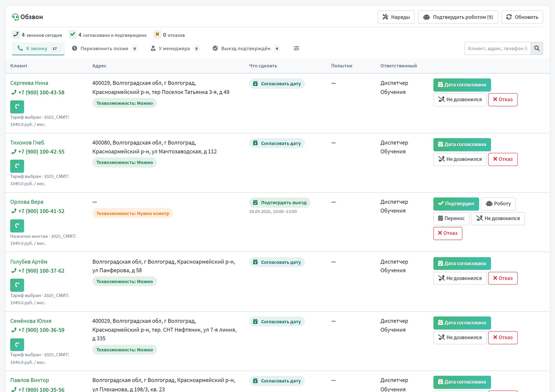
Task: Open the У менеджера tab
Action: (175, 49)
